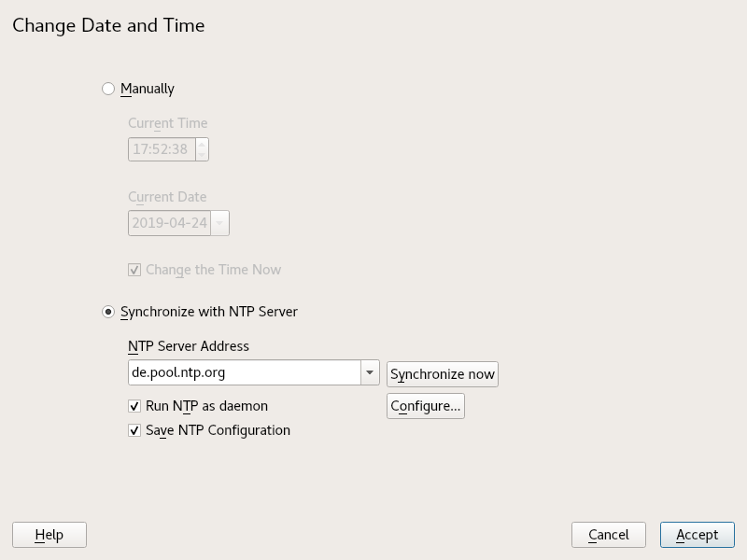This screenshot has height=560, width=747.
Task: Toggle the Run NTP as daemon checkbox
Action: tap(134, 406)
